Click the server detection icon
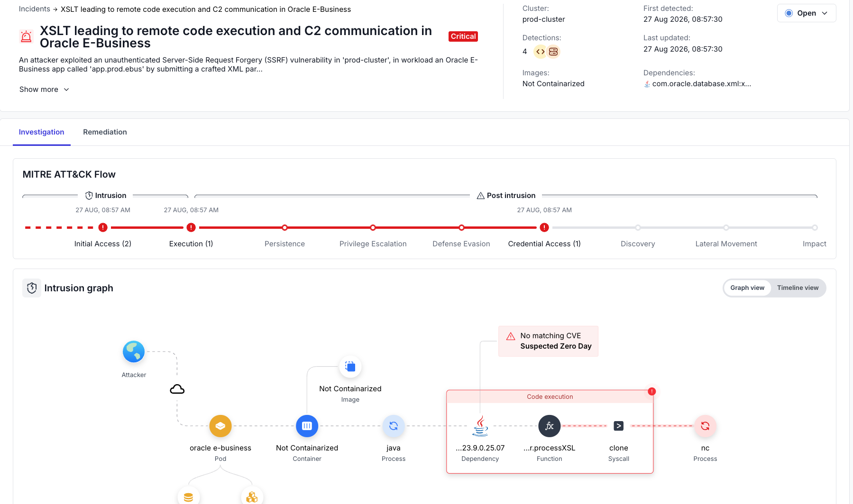853x504 pixels. 553,52
